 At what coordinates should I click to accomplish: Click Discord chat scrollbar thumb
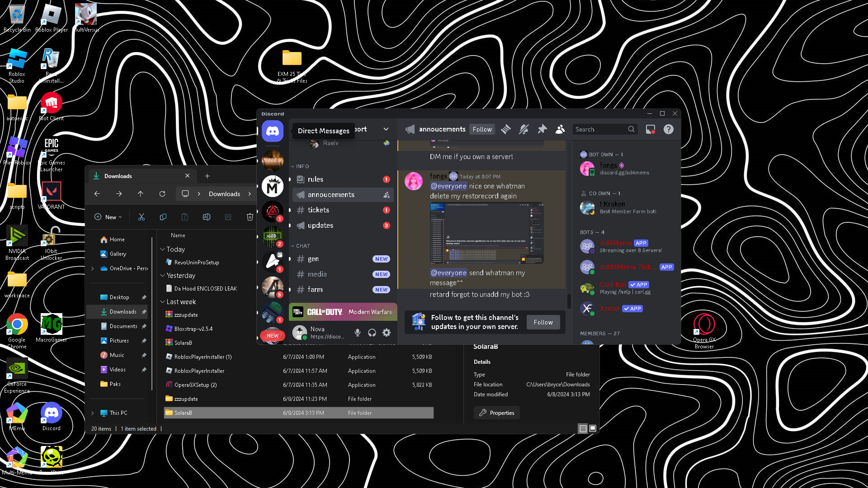(569, 300)
